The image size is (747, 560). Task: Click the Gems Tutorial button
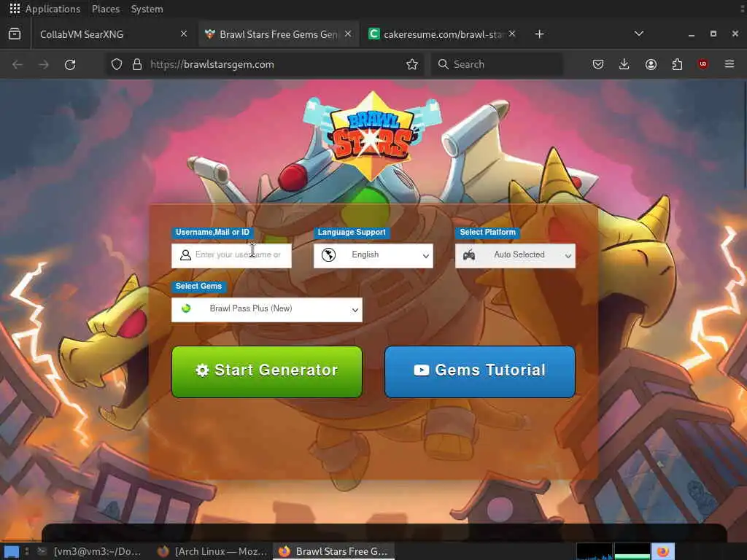pyautogui.click(x=480, y=372)
